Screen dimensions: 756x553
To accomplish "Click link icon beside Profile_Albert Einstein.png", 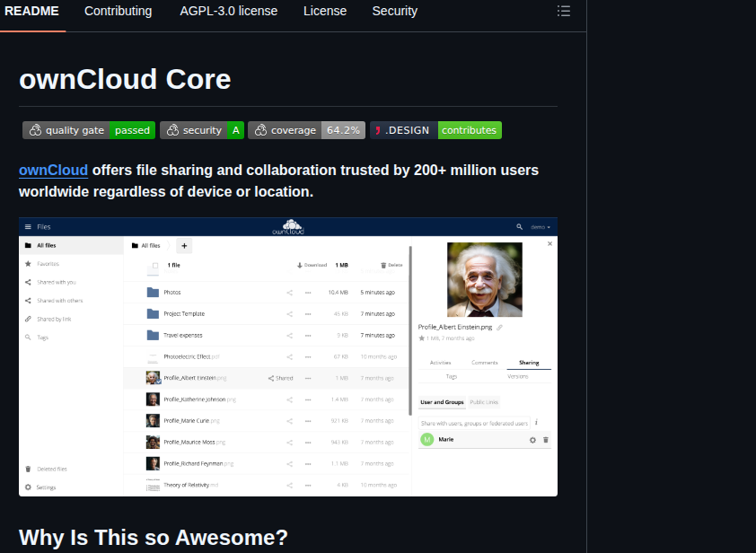I will [499, 328].
